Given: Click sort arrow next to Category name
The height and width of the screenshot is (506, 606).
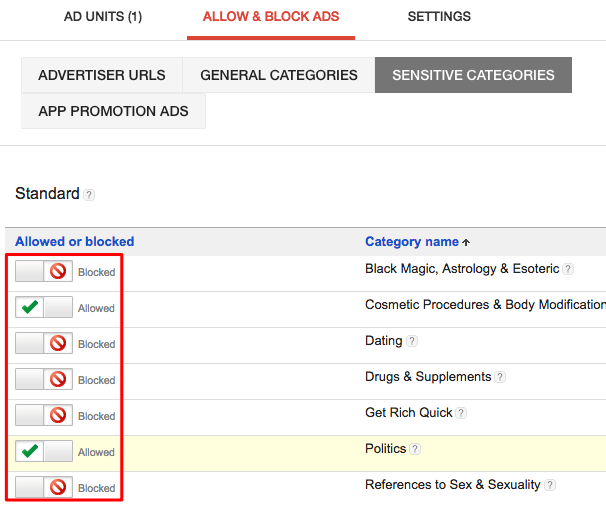Looking at the screenshot, I should tap(466, 242).
